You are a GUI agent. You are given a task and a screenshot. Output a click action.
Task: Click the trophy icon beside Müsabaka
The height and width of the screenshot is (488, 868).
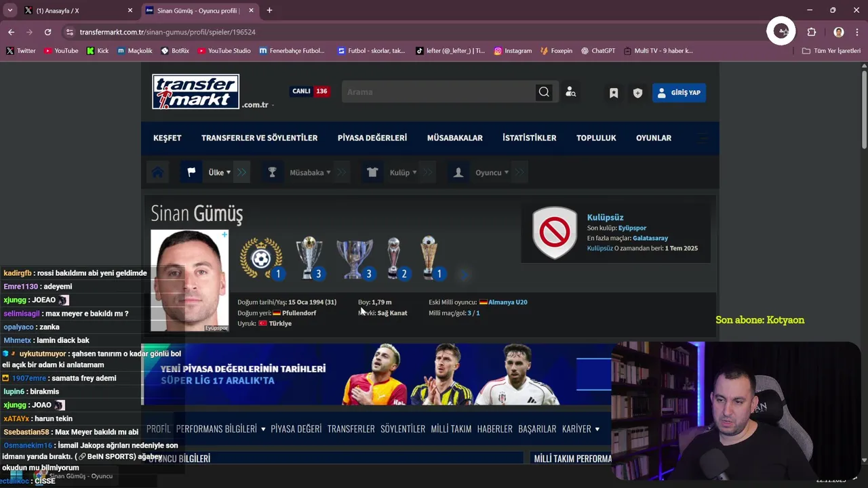272,172
